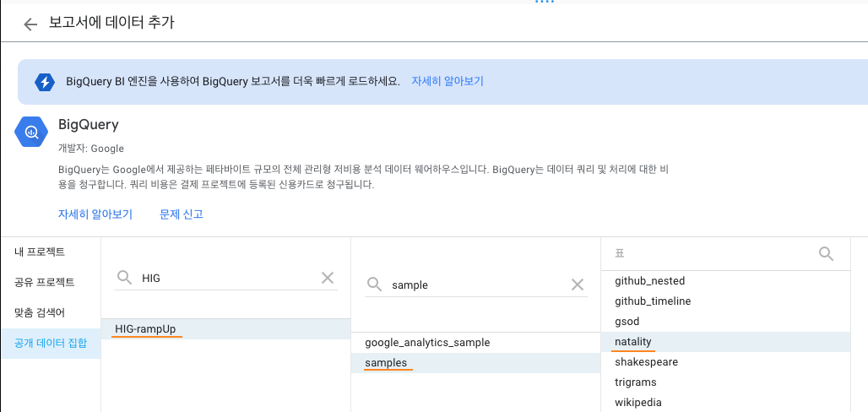Screen dimensions: 868x412
Task: Choose the github_nested table
Action: click(x=725, y=281)
